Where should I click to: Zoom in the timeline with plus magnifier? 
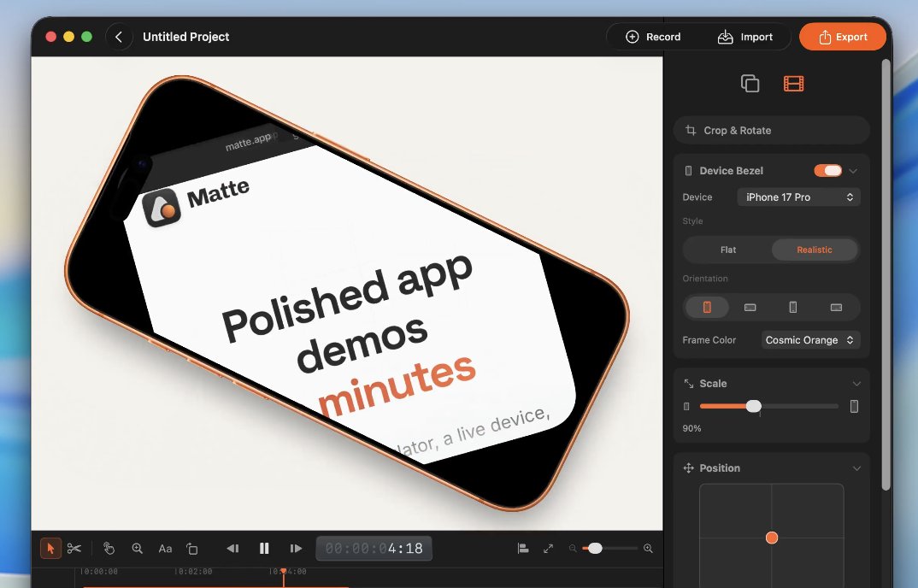point(648,548)
